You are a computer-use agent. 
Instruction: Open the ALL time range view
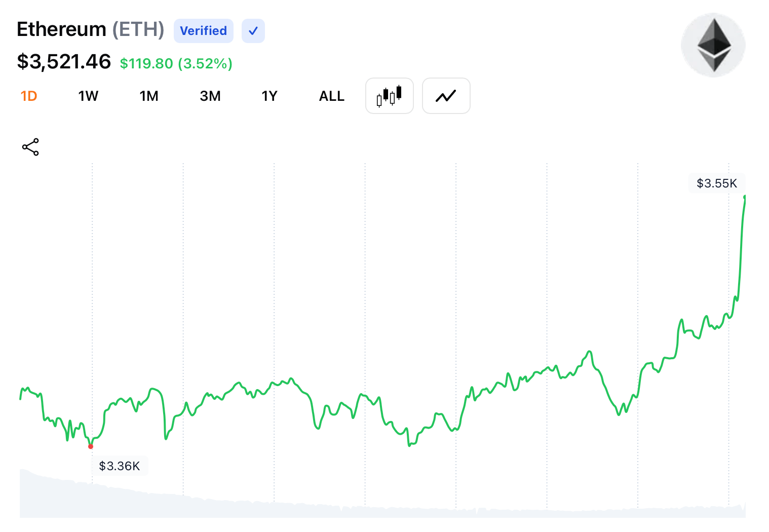[x=331, y=96]
